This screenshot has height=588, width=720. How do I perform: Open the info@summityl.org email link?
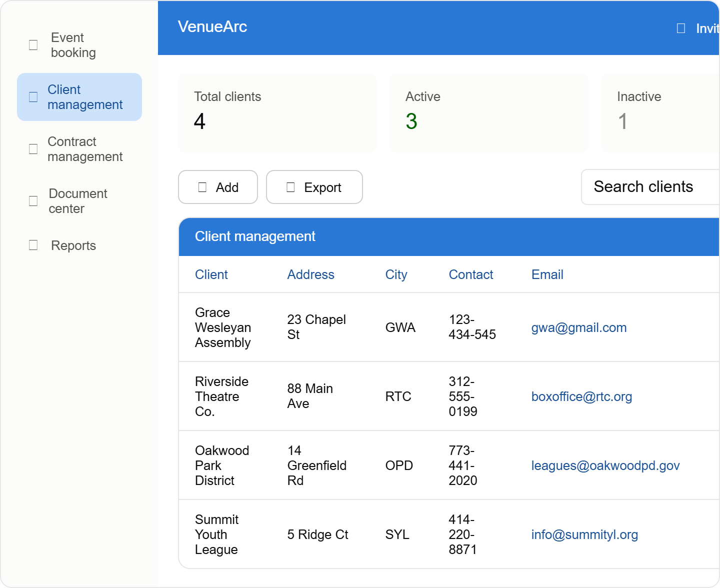[x=585, y=534]
